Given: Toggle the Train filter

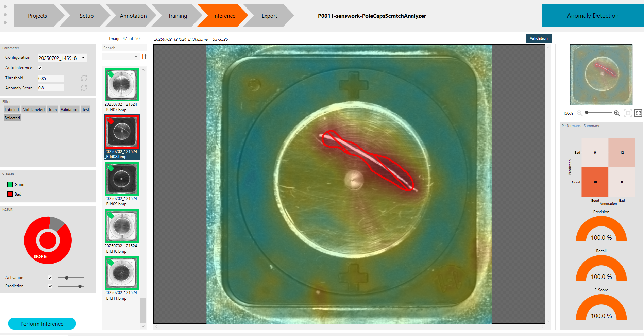Looking at the screenshot, I should [53, 110].
